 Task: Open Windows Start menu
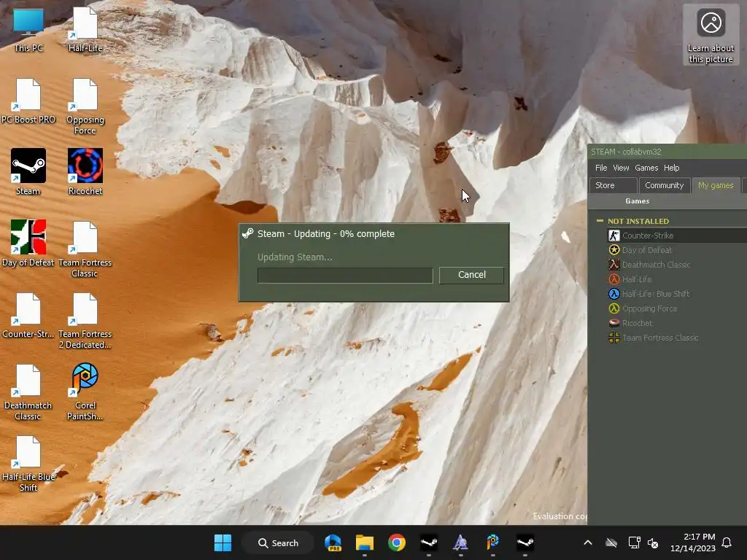[x=222, y=542]
